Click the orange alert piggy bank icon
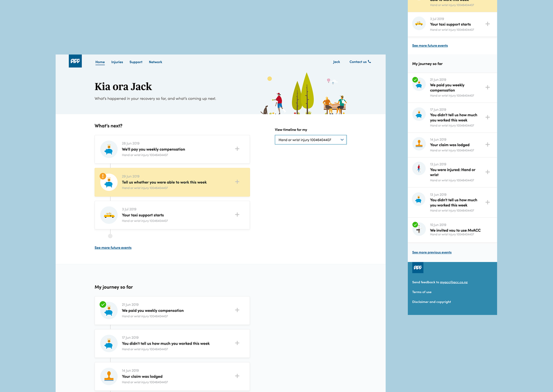Viewport: 553px width, 392px height. [109, 182]
